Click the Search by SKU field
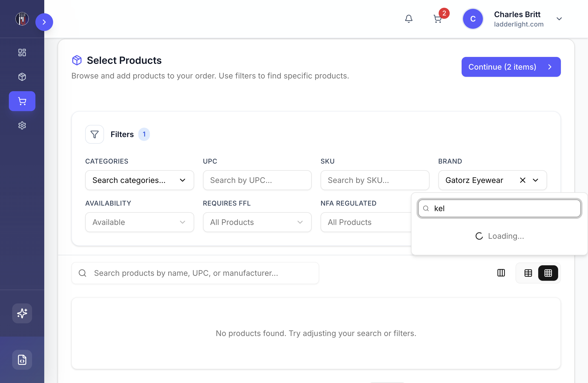The height and width of the screenshot is (383, 588). pyautogui.click(x=375, y=180)
